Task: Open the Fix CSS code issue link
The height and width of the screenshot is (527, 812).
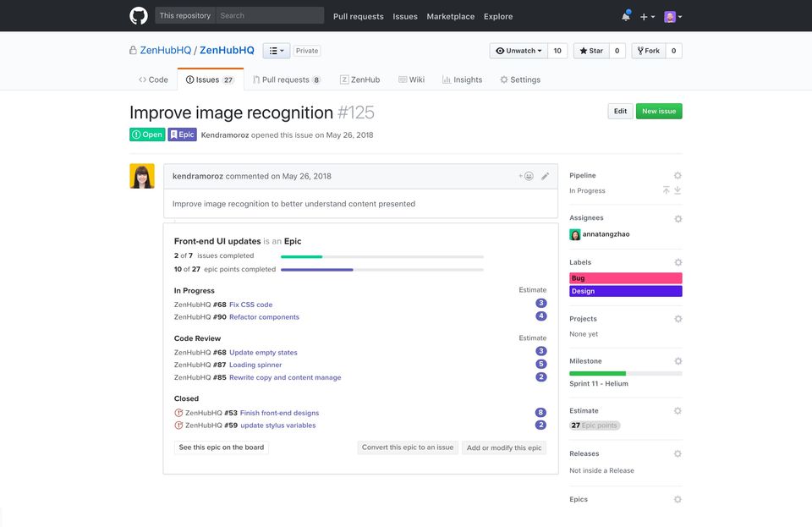Action: (250, 305)
